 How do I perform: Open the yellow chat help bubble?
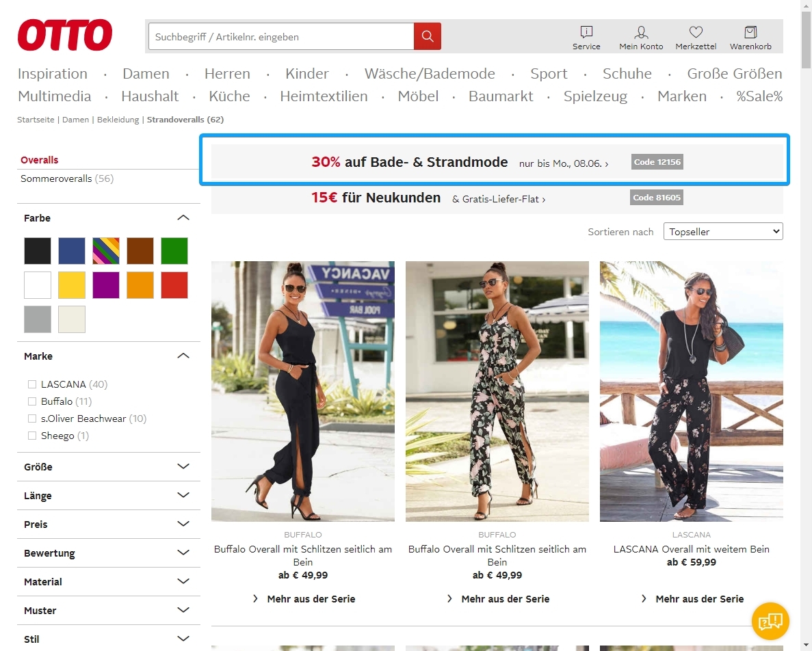point(770,621)
